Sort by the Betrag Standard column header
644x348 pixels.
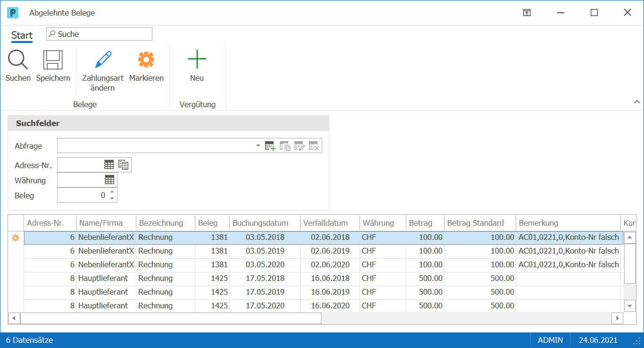[480, 223]
